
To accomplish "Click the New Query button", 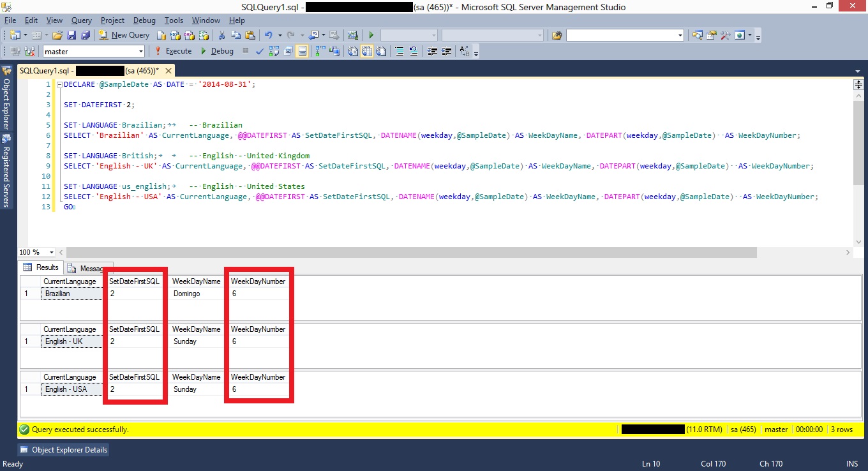I will pos(123,35).
